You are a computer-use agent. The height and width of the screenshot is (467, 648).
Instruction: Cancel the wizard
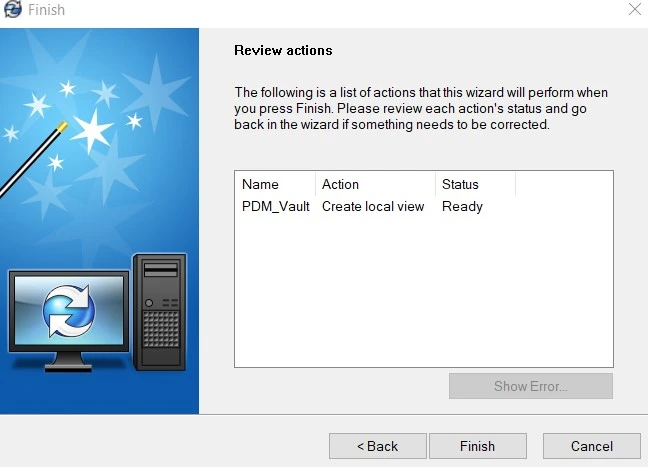592,446
